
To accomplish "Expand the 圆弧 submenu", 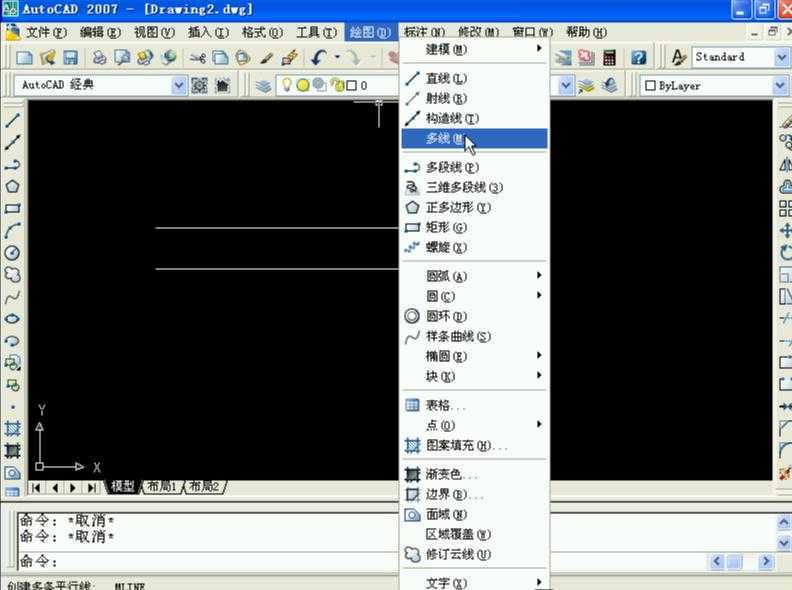I will click(474, 276).
